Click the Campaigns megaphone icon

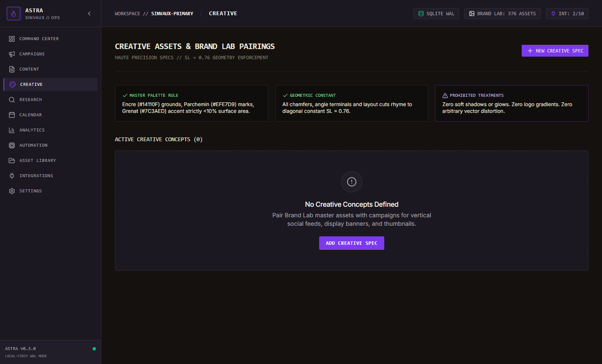click(12, 54)
